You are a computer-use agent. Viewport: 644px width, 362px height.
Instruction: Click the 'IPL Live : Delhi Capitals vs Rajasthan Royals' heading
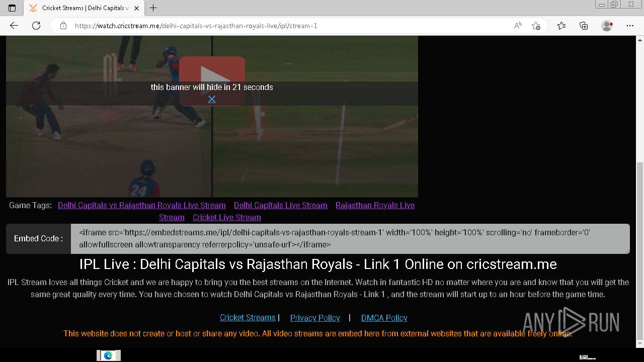pyautogui.click(x=318, y=264)
